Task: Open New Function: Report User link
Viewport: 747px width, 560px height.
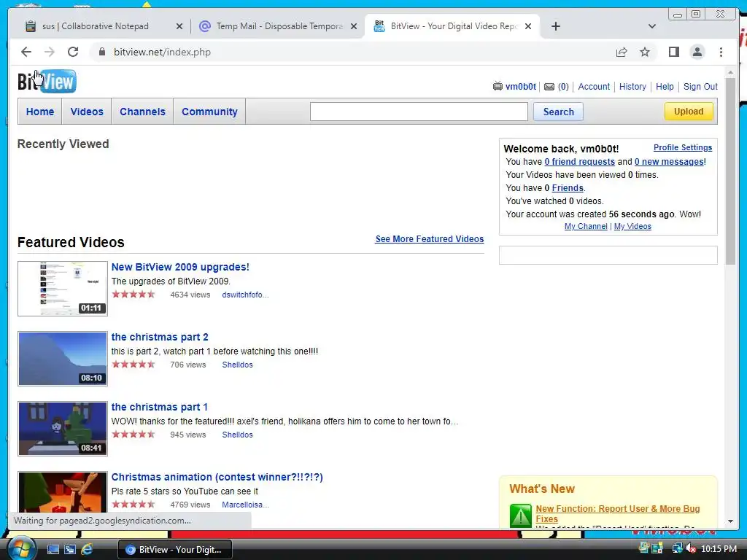Action: [x=617, y=514]
